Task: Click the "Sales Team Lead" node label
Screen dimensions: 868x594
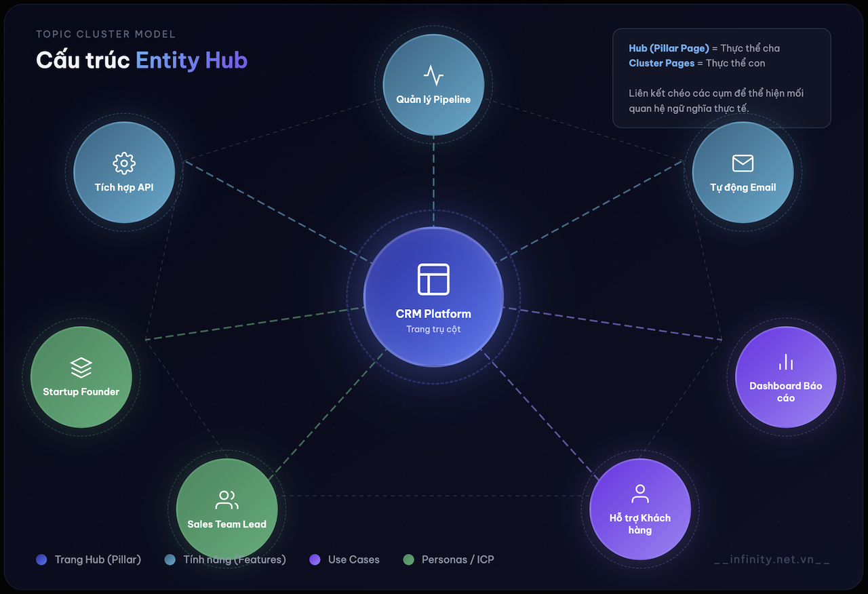Action: tap(226, 524)
